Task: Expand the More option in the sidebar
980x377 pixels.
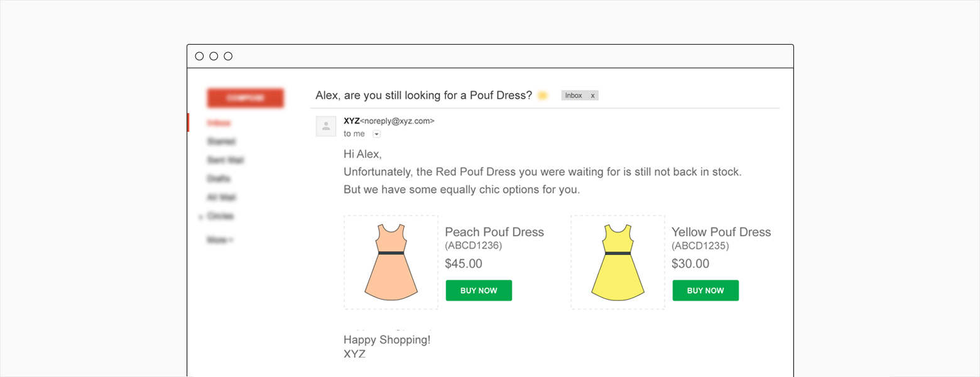Action: pyautogui.click(x=217, y=239)
